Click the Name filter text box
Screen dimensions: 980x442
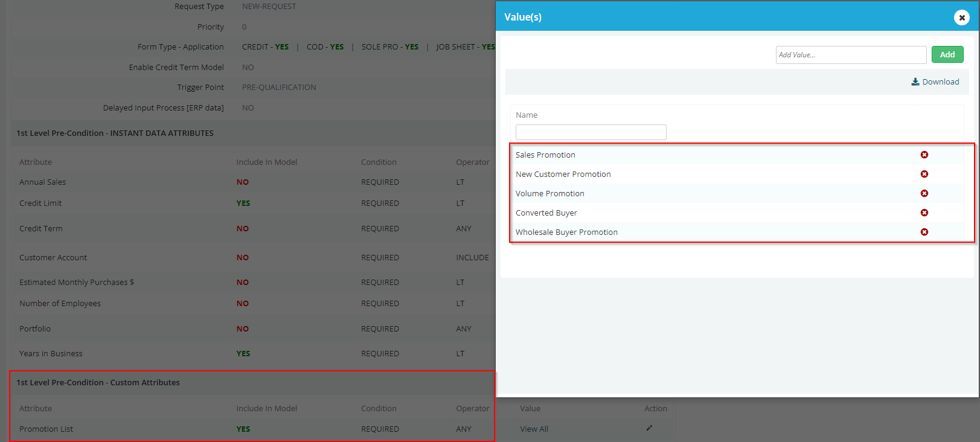click(x=591, y=132)
